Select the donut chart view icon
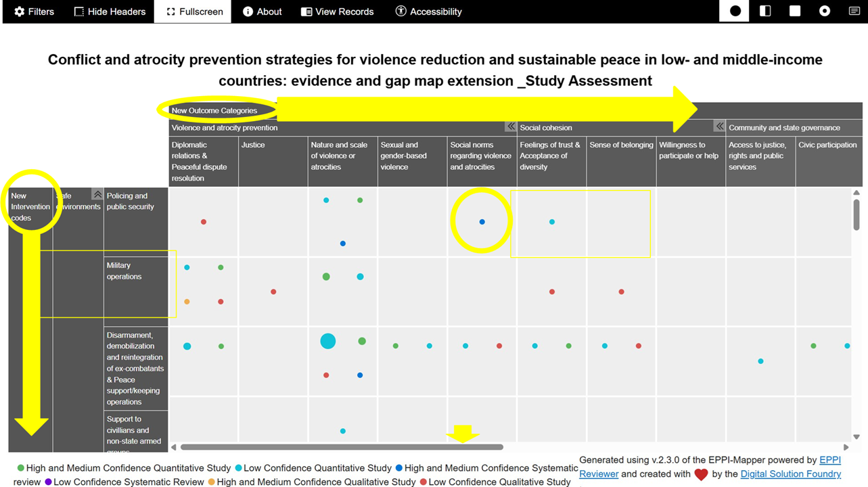Screen dimensions: 868x487 tap(825, 11)
